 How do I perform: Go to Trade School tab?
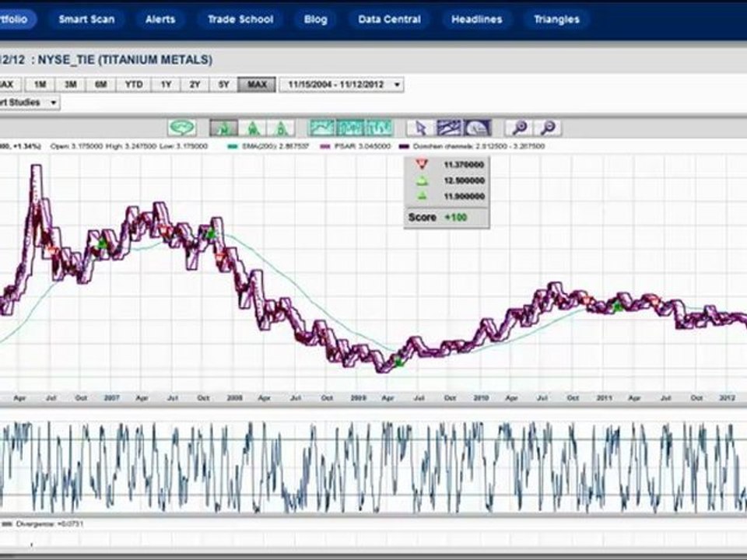coord(240,19)
